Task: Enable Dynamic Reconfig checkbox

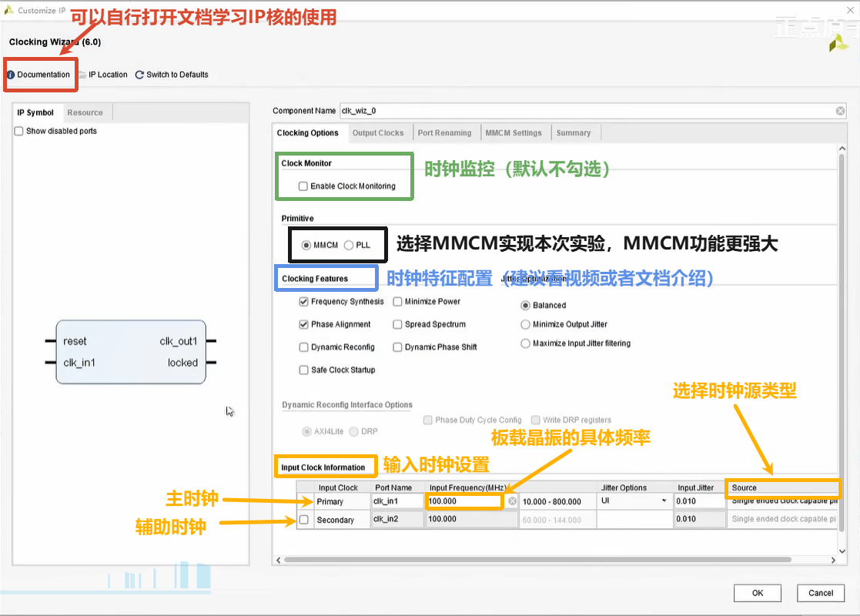Action: point(303,347)
